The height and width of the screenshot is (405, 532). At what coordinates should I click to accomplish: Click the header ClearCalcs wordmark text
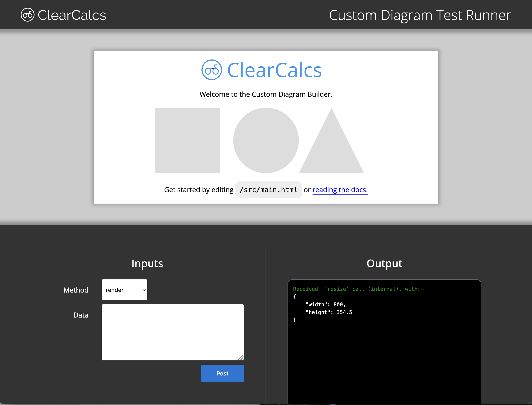point(72,15)
